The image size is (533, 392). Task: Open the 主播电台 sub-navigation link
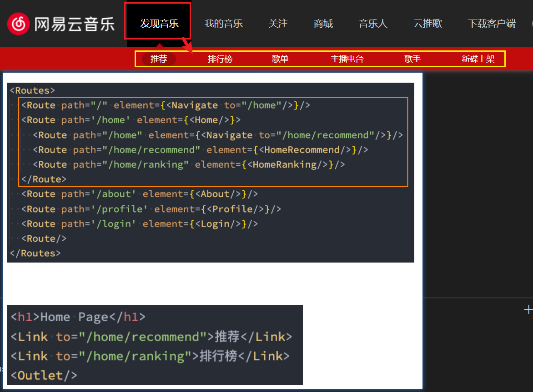click(347, 59)
